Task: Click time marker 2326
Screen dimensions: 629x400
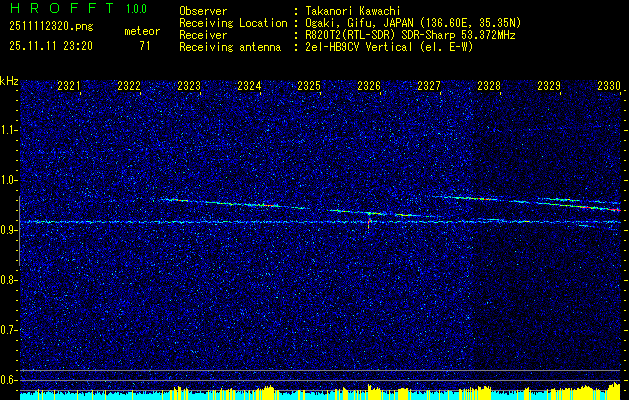Action: click(x=369, y=85)
